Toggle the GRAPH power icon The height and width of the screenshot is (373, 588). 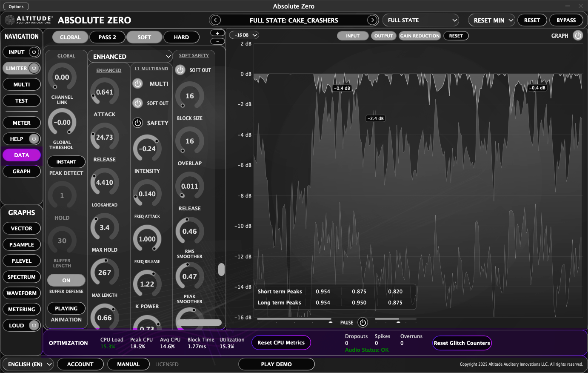[578, 36]
